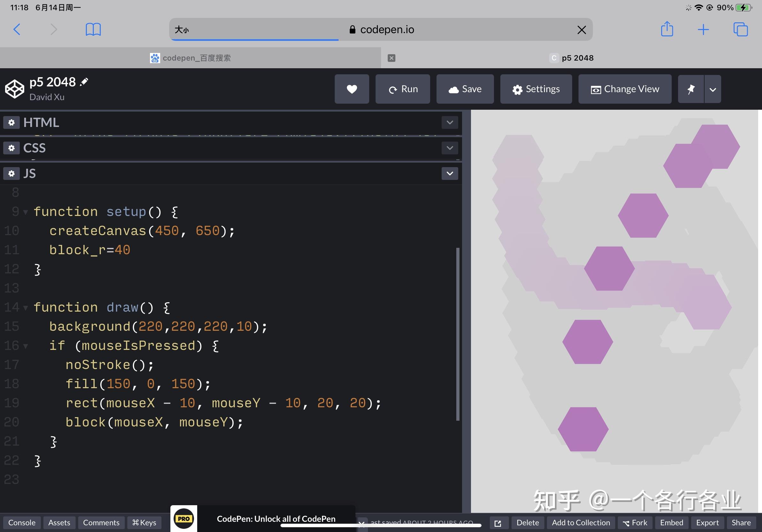Like the pen with the heart
This screenshot has width=762, height=532.
click(x=351, y=89)
